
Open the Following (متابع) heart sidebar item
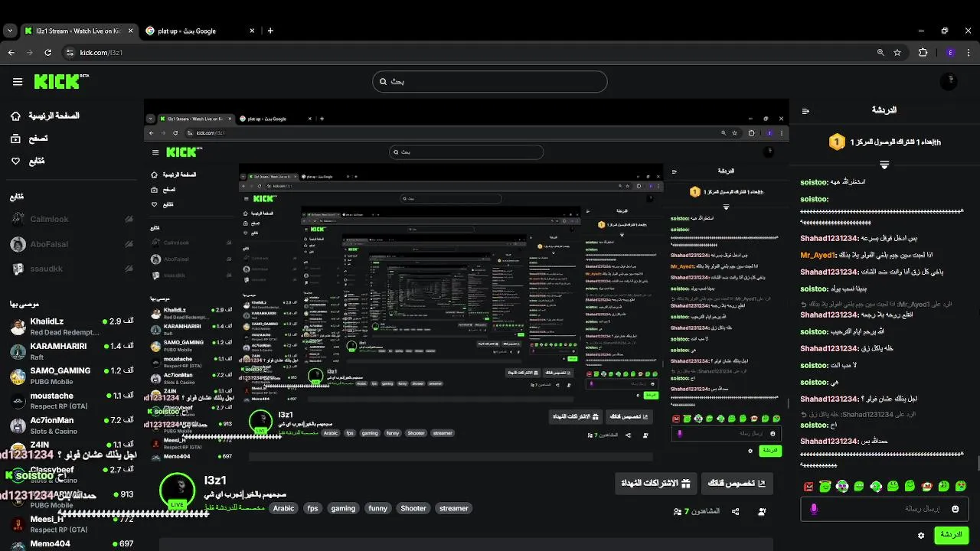point(28,161)
